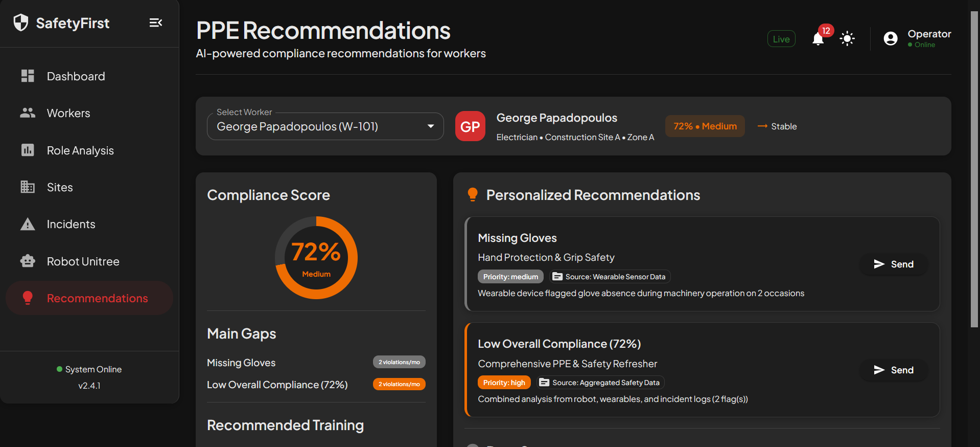
Task: Click the Priority: high tag
Action: pos(504,383)
